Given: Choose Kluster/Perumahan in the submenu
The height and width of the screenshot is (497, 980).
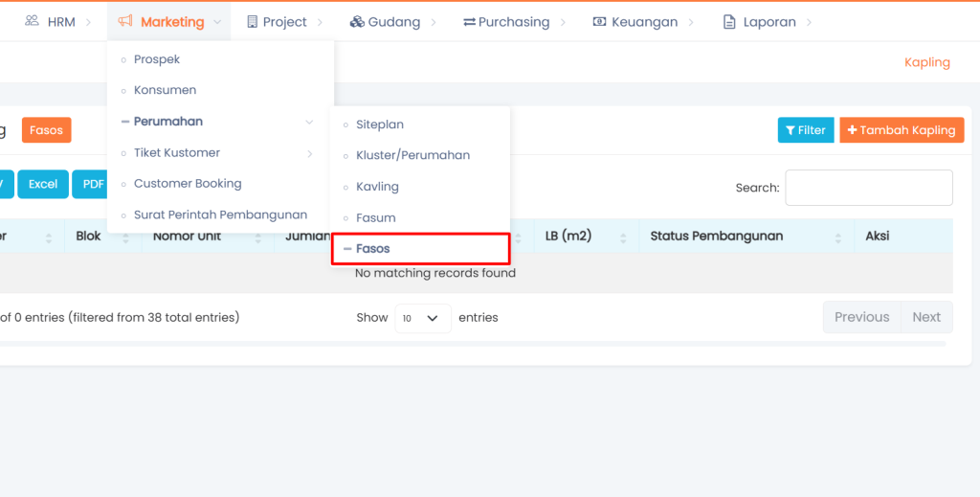Looking at the screenshot, I should [412, 155].
